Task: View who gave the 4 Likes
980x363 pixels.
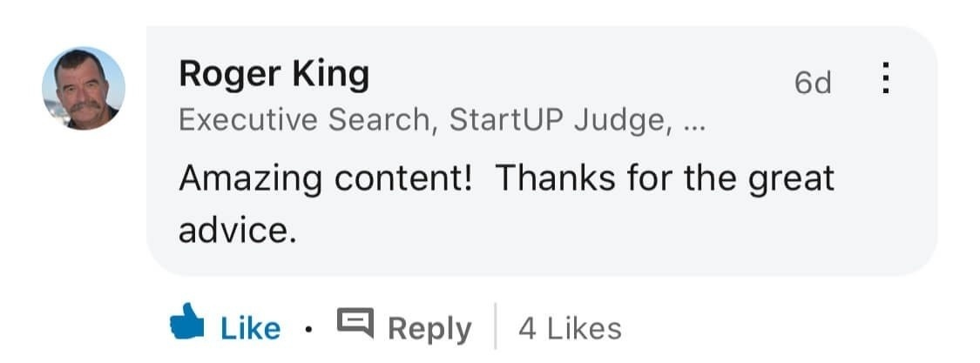Action: click(570, 329)
